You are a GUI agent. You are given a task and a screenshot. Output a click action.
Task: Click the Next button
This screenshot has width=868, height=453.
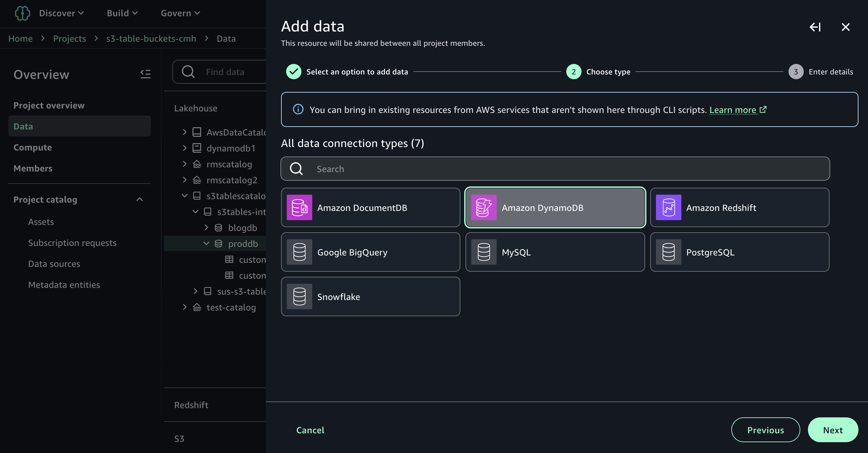(832, 430)
